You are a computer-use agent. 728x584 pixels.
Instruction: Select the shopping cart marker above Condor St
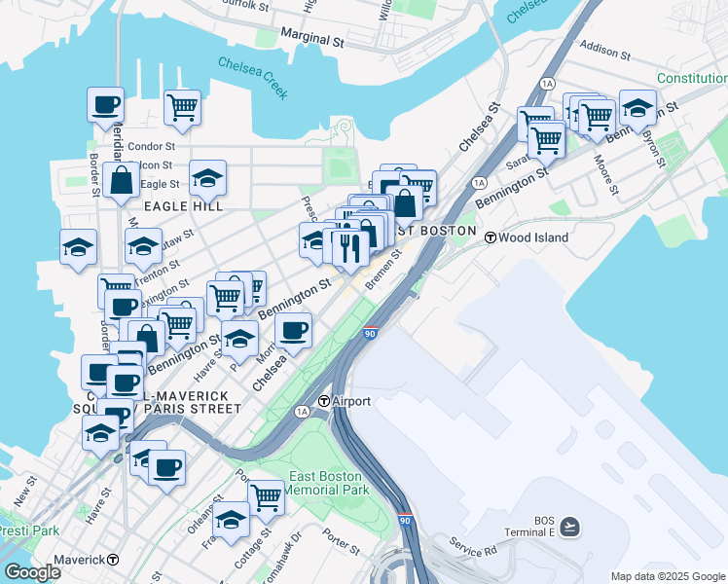point(182,111)
